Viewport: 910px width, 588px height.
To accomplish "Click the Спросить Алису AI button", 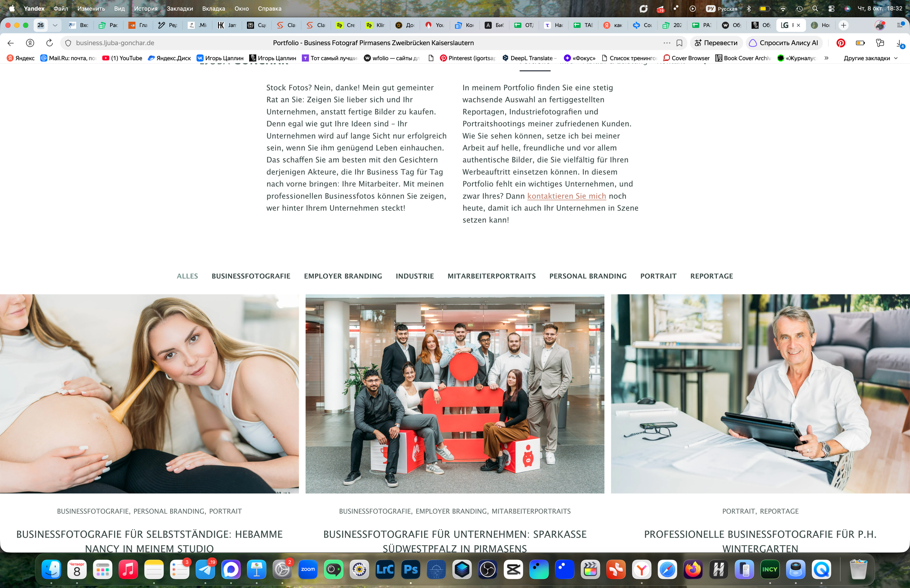I will 783,43.
